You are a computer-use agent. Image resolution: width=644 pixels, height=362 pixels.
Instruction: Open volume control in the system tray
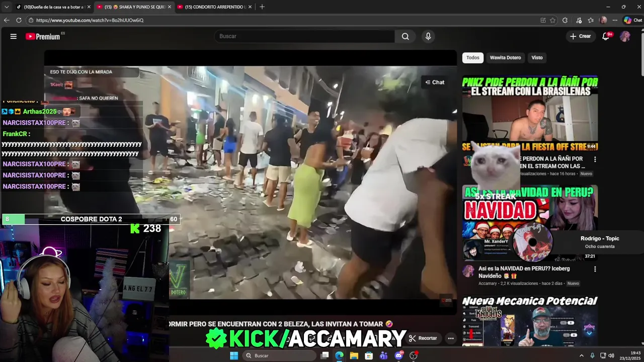point(611,355)
